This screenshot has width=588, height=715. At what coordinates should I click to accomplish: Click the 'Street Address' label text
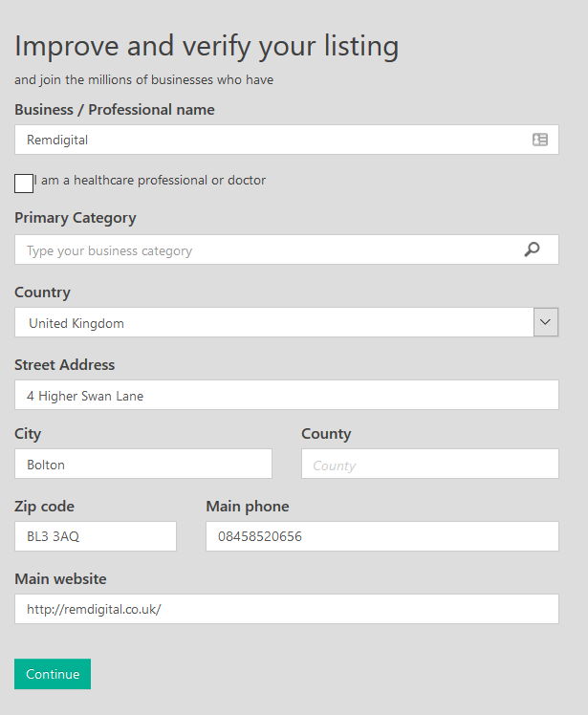[64, 365]
